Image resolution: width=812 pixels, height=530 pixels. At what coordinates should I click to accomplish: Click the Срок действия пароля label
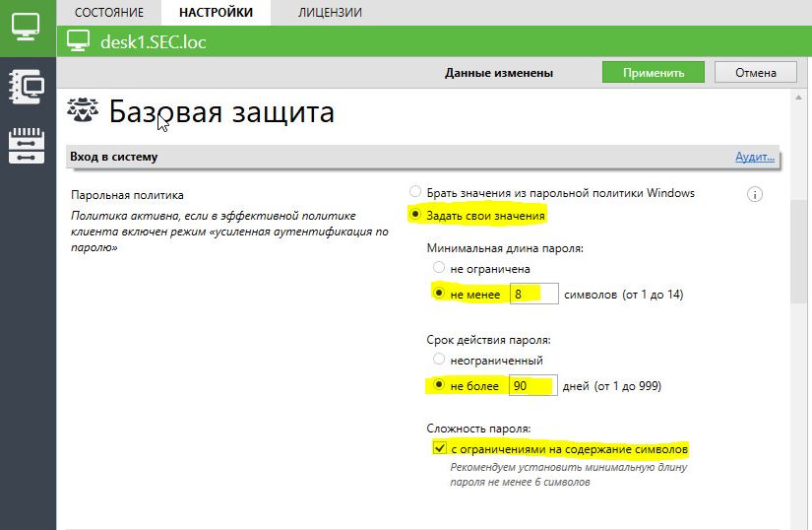pyautogui.click(x=488, y=340)
